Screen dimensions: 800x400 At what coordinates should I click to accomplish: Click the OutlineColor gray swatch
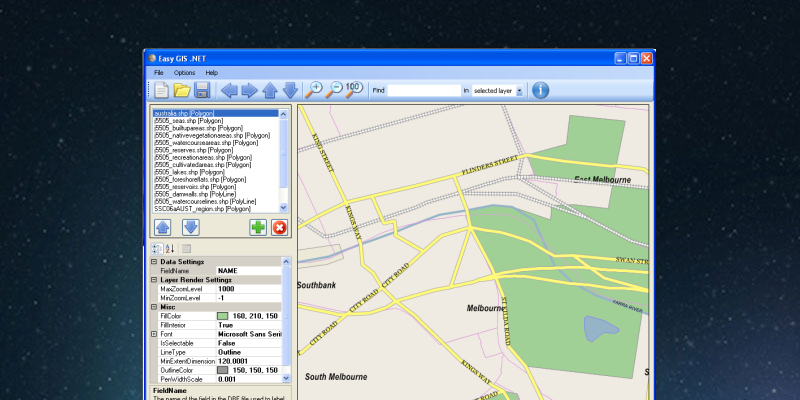222,370
